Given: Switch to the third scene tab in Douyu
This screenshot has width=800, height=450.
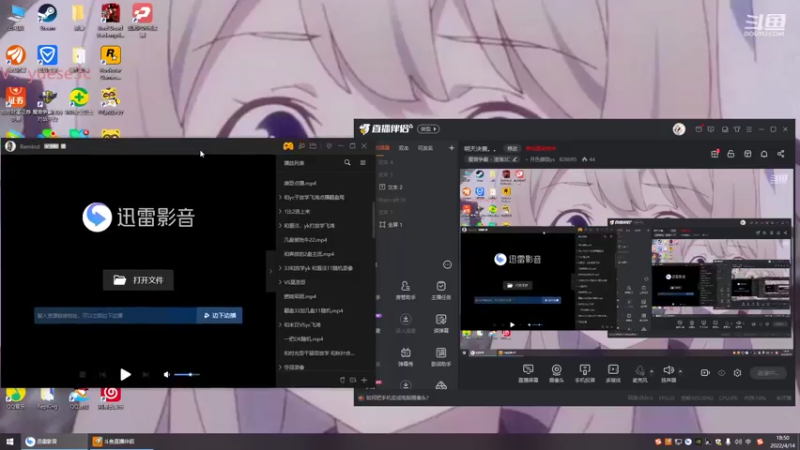Looking at the screenshot, I should click(x=425, y=148).
